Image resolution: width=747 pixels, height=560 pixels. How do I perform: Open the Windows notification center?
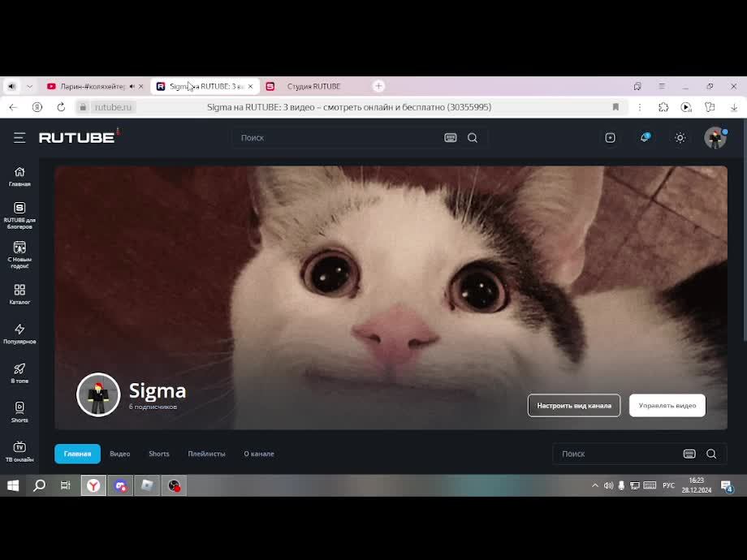tap(727, 486)
